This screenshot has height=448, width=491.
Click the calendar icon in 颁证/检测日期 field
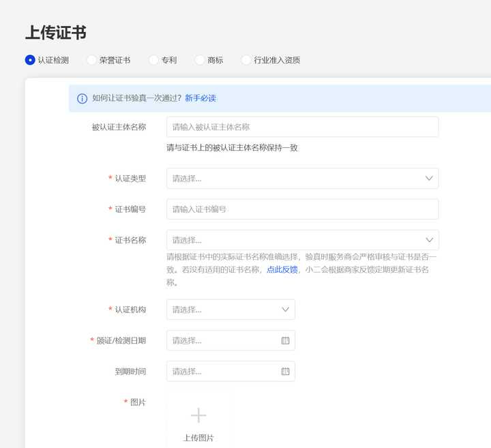click(x=285, y=340)
